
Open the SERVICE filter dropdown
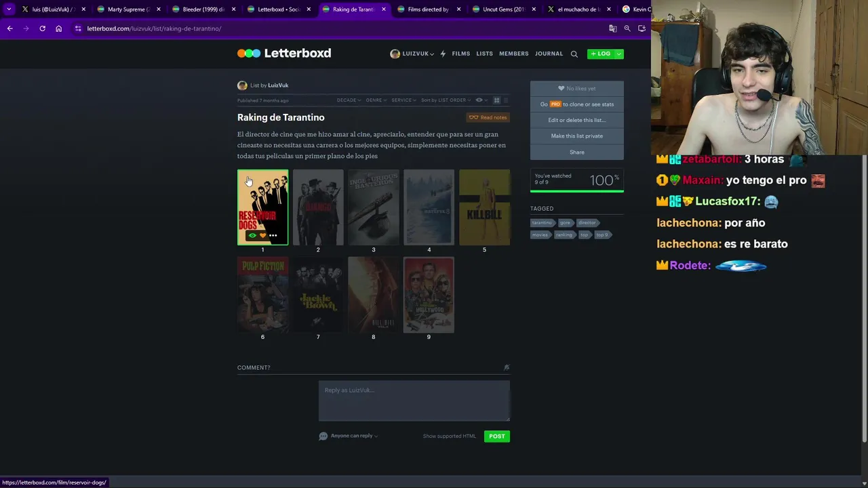(x=403, y=100)
